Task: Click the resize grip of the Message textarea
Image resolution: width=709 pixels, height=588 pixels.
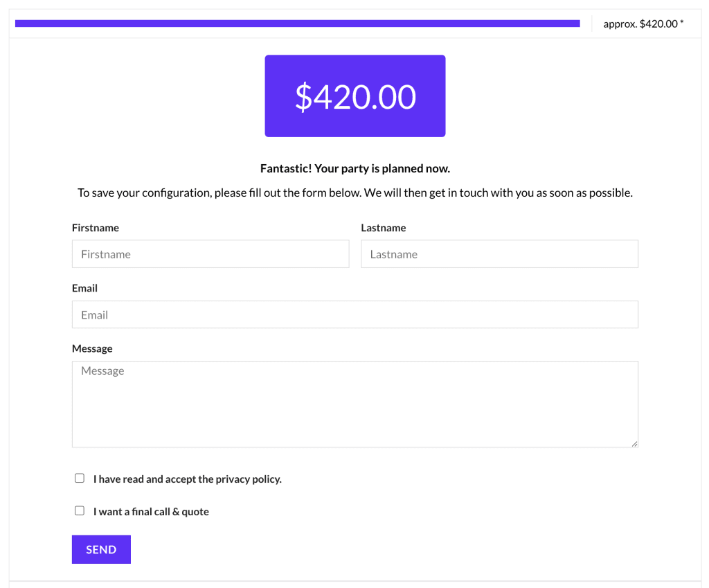Action: [634, 443]
